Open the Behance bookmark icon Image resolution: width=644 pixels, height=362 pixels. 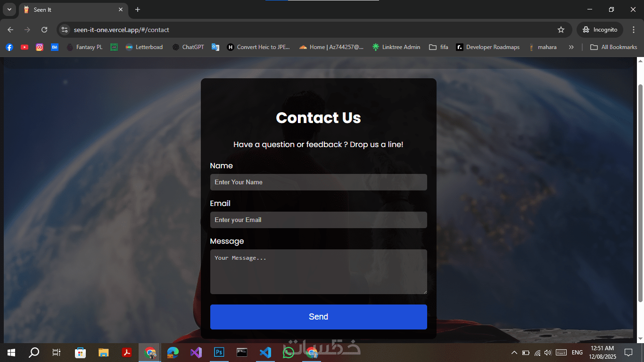pos(55,47)
